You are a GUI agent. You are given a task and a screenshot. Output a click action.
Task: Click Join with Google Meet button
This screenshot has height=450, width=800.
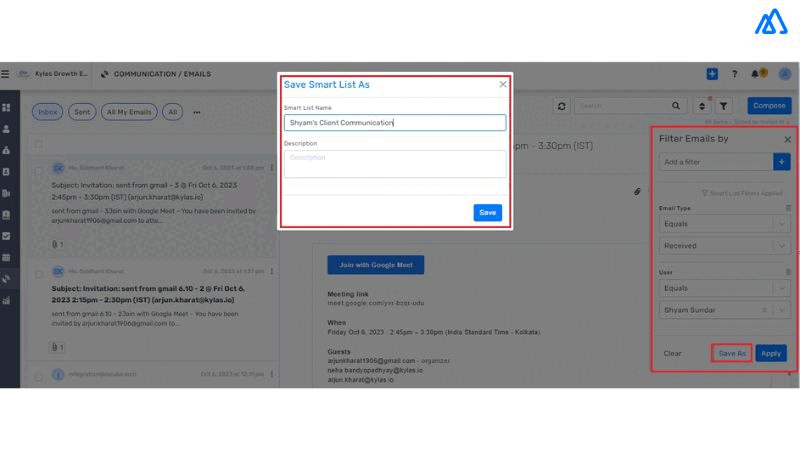pos(376,265)
